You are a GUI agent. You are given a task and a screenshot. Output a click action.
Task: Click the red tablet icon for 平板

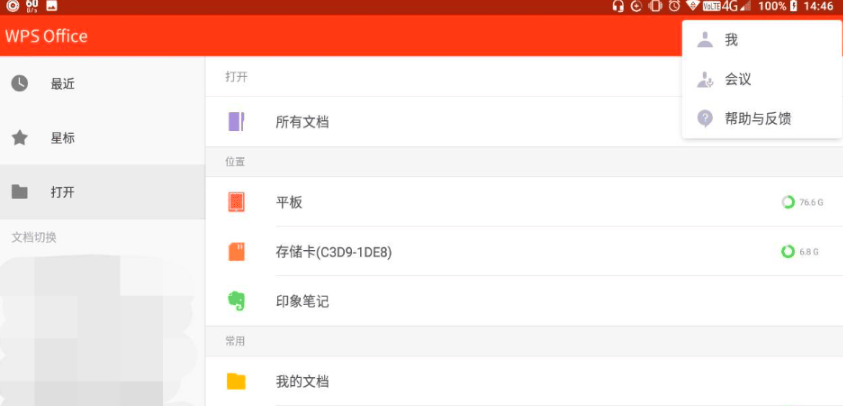point(236,202)
